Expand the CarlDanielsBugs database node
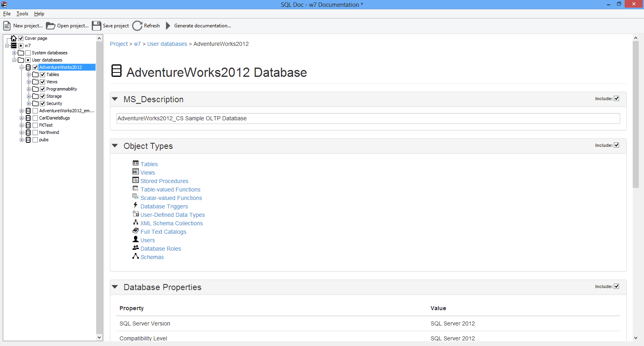 click(21, 118)
